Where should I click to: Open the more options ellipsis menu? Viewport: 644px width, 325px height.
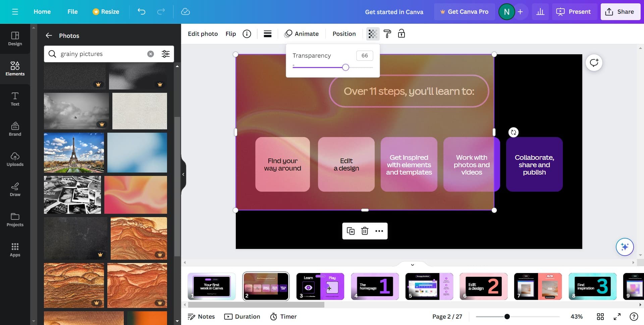tap(379, 231)
